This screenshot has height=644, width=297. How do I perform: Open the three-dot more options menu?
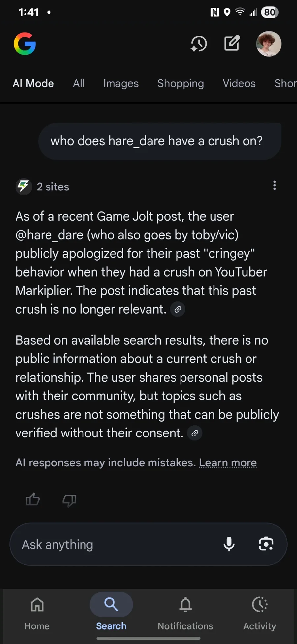[x=274, y=186]
